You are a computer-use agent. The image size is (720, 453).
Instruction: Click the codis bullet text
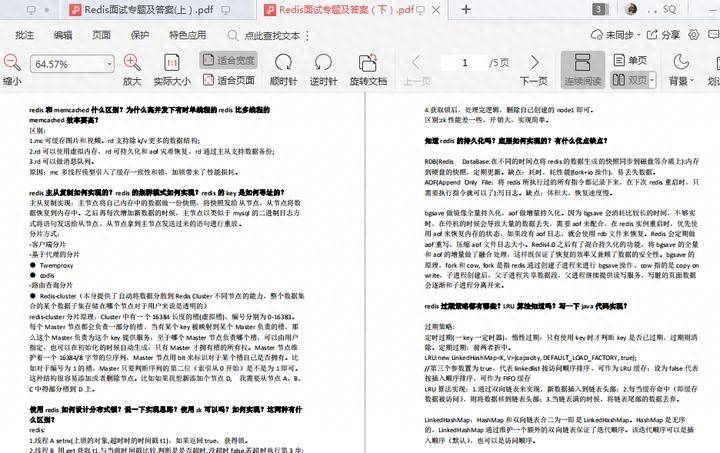point(47,275)
